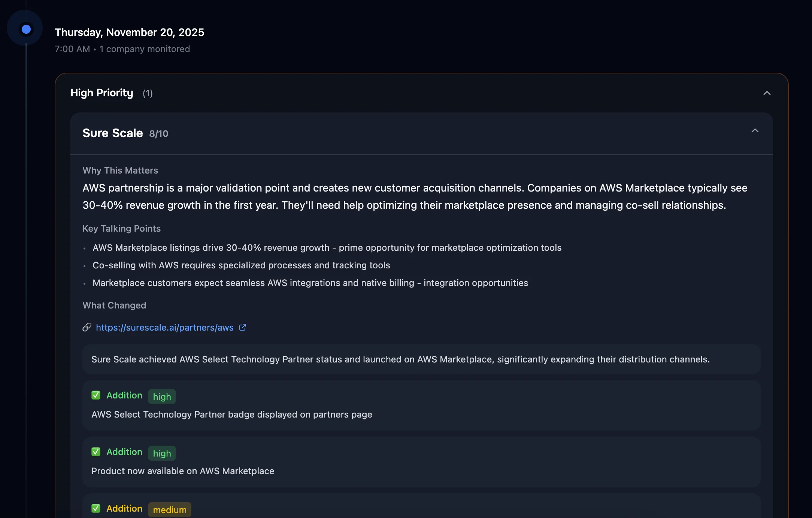Image resolution: width=812 pixels, height=518 pixels.
Task: Click the High Priority section header
Action: click(x=102, y=93)
